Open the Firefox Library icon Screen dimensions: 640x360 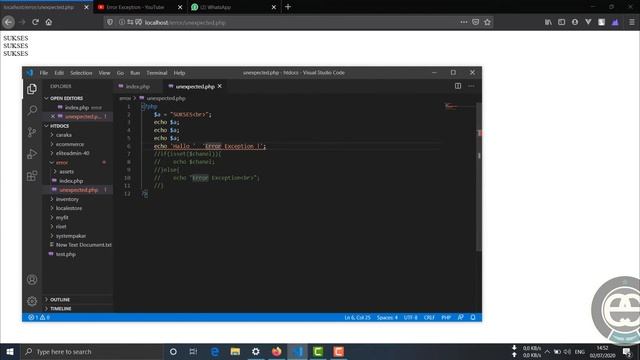[x=548, y=22]
